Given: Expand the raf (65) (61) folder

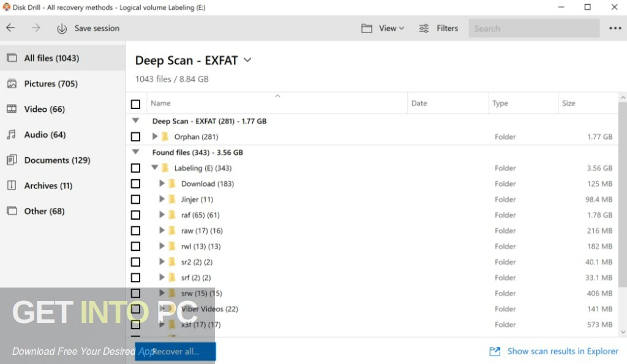Looking at the screenshot, I should tap(162, 215).
